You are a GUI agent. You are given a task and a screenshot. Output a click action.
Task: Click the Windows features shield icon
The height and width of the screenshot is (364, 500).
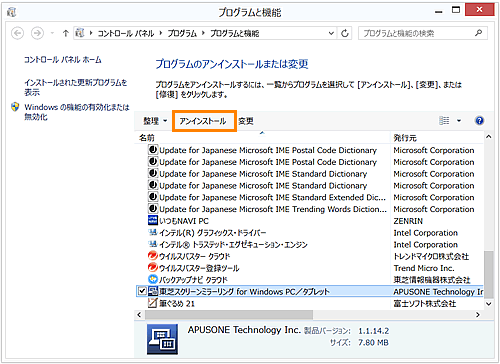click(15, 107)
